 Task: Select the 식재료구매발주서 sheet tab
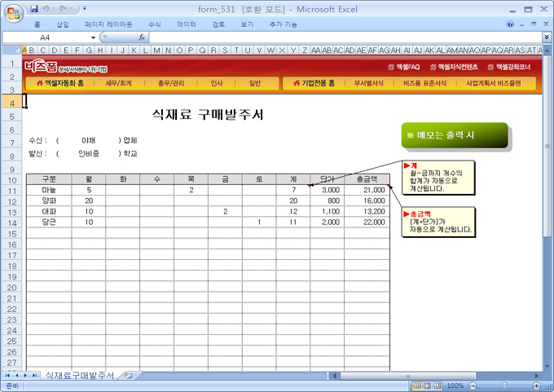pos(79,375)
